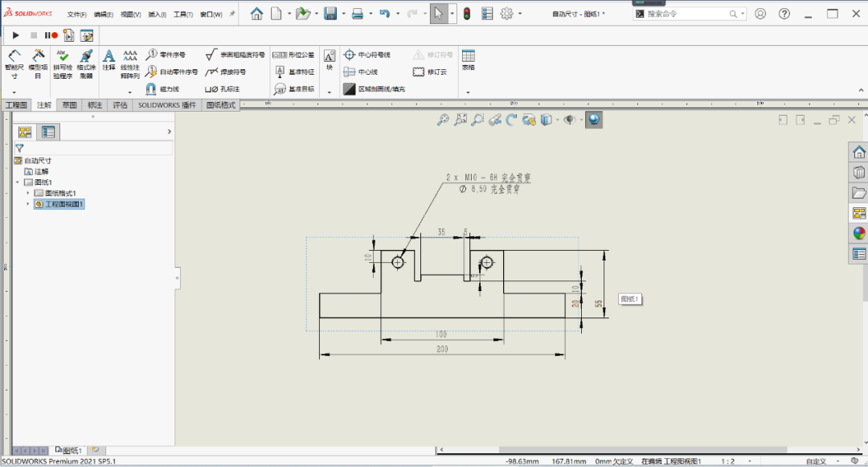868x467 pixels.
Task: Click the Rebuild traffic light icon
Action: point(467,14)
